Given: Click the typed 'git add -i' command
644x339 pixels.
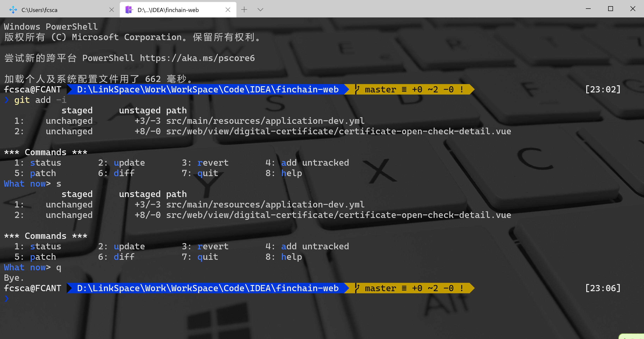Looking at the screenshot, I should tap(40, 100).
